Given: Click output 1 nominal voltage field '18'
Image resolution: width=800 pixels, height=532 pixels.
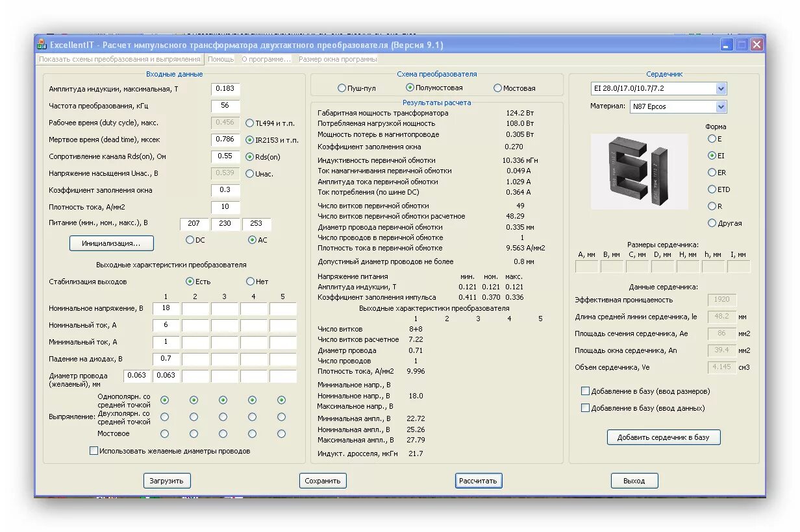Looking at the screenshot, I should [166, 309].
